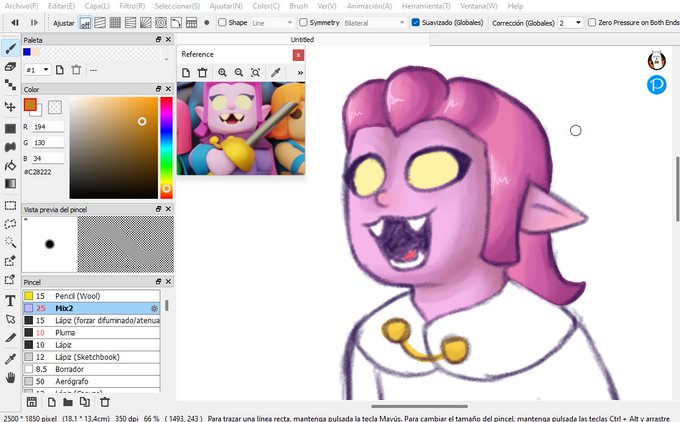Click the hue spectrum slider bar
Viewport: 680px width, 422px height.
click(166, 147)
